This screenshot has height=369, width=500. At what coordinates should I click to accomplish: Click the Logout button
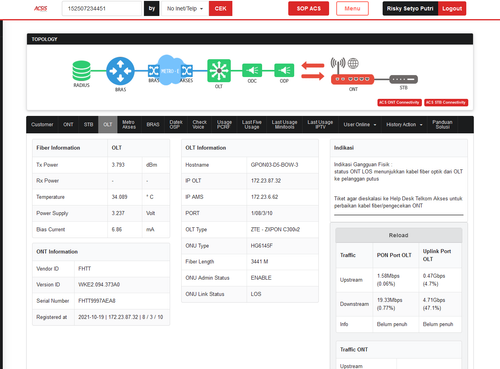[x=452, y=9]
